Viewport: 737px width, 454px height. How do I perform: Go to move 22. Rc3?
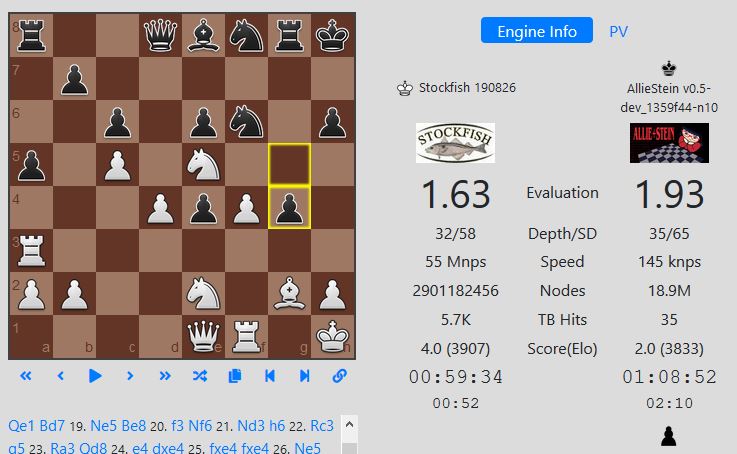(322, 426)
